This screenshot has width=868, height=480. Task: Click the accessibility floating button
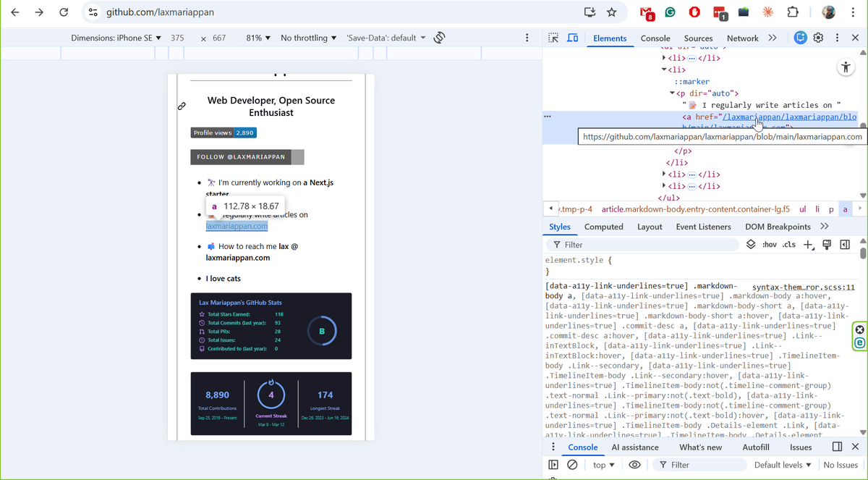tap(846, 67)
